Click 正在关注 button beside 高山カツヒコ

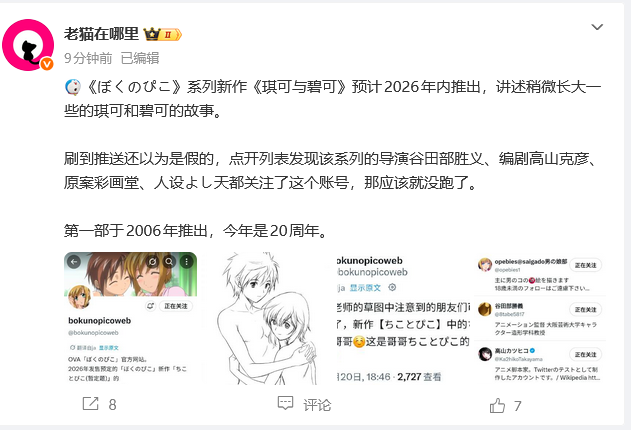tap(586, 354)
